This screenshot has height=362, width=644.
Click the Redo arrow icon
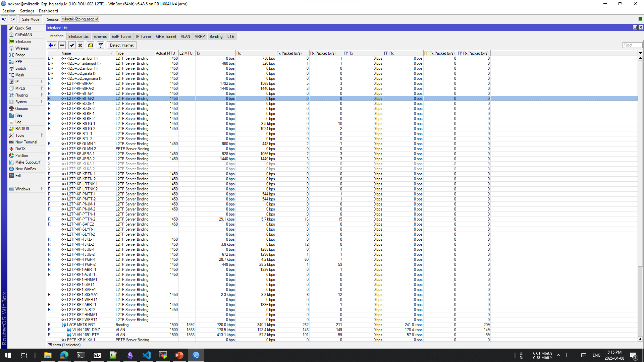pos(12,19)
